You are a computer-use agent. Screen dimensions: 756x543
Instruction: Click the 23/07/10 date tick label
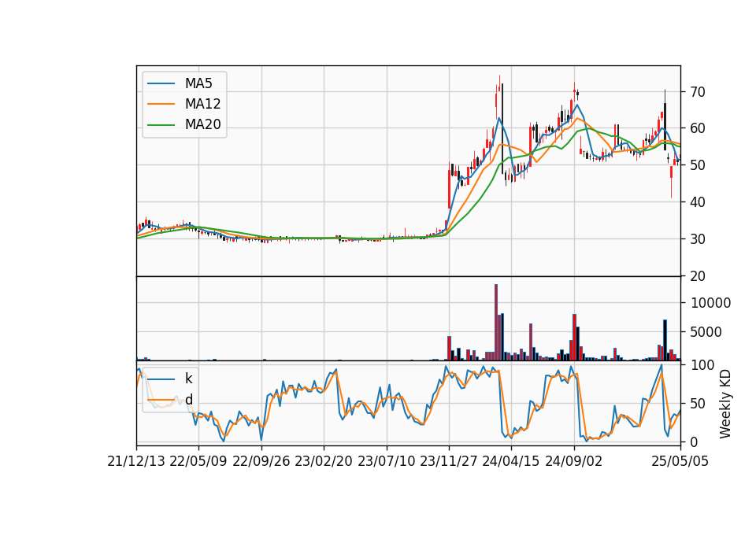[386, 462]
